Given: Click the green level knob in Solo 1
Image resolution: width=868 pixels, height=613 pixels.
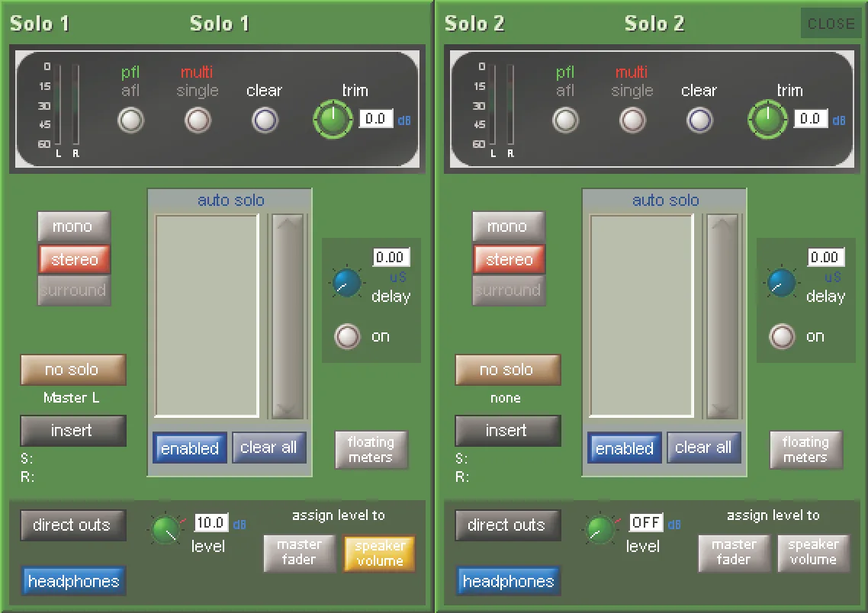Looking at the screenshot, I should (x=166, y=530).
